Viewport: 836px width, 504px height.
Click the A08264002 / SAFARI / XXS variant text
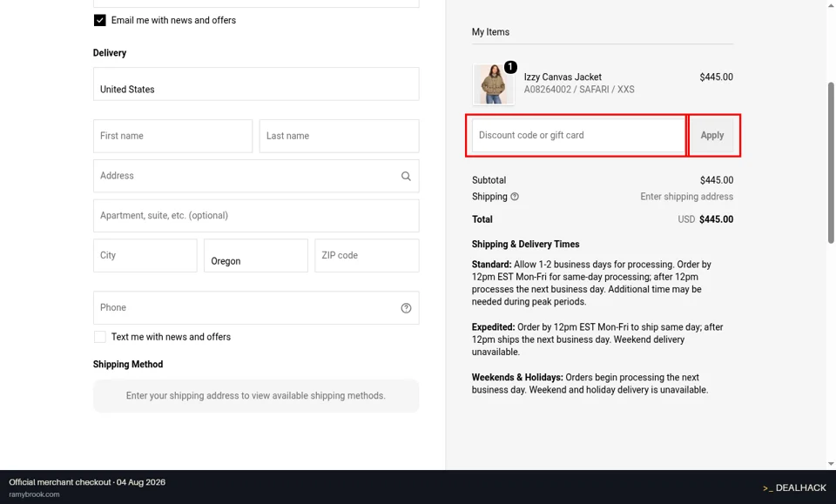[x=579, y=90]
